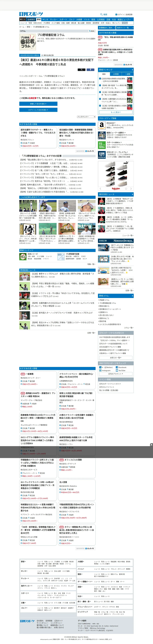Open the 紙面ビューアー nav menu item

(124, 20)
